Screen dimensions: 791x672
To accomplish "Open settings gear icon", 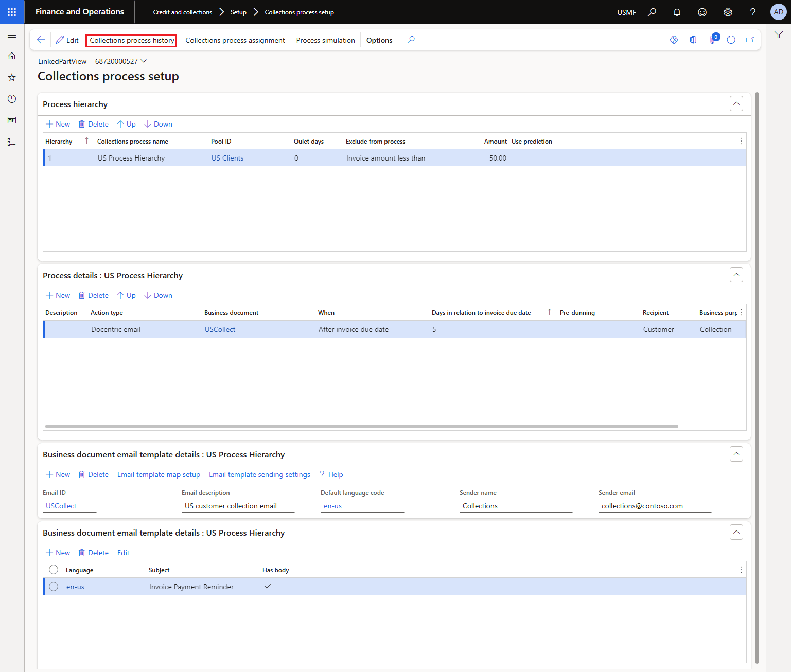I will point(728,12).
